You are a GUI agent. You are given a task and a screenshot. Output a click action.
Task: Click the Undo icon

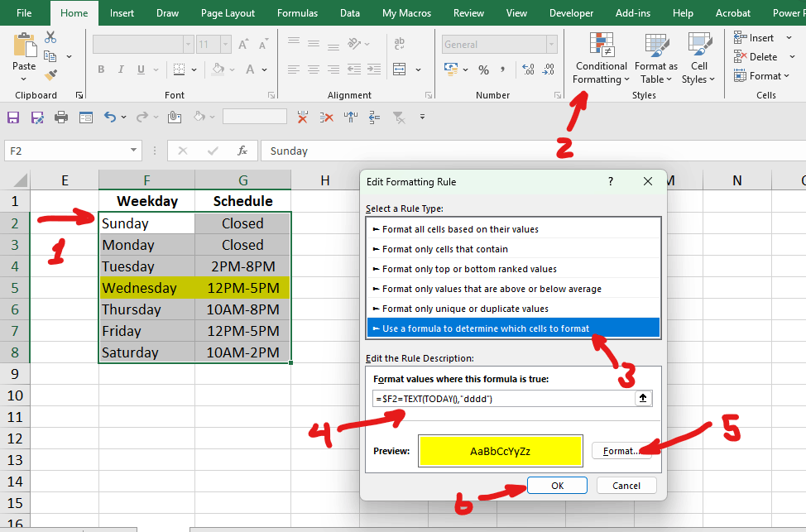[x=112, y=117]
